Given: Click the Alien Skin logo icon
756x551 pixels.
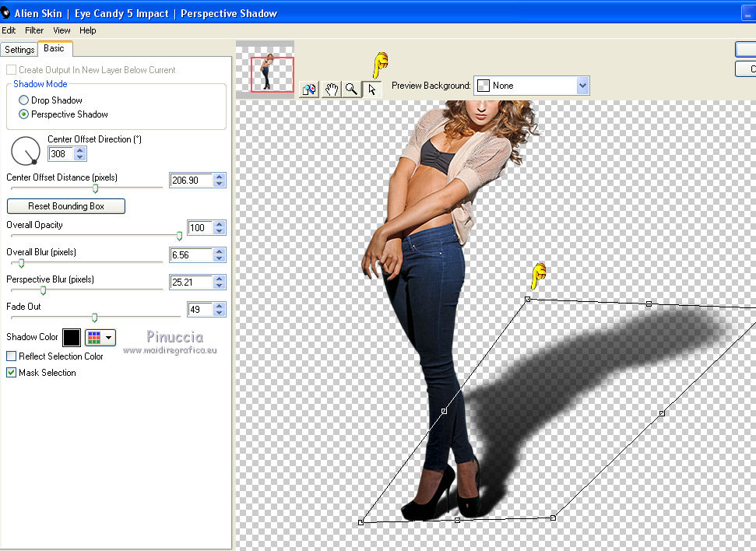Looking at the screenshot, I should click(x=5, y=12).
